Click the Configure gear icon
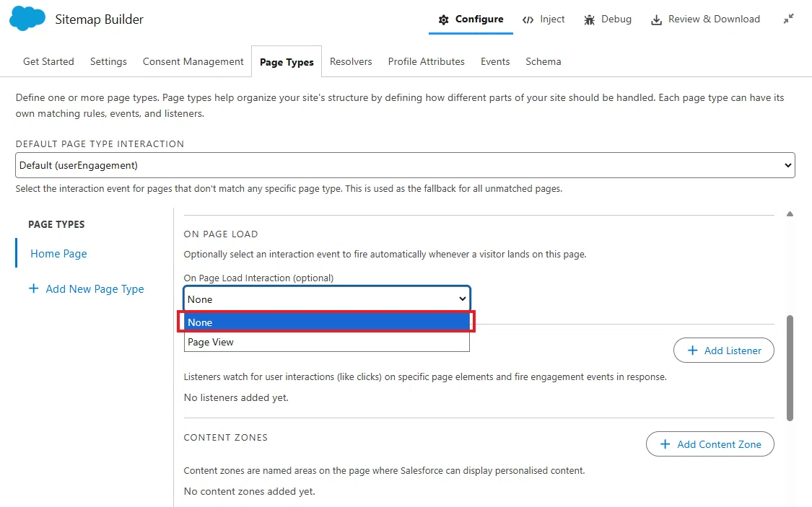The height and width of the screenshot is (507, 812). [443, 19]
